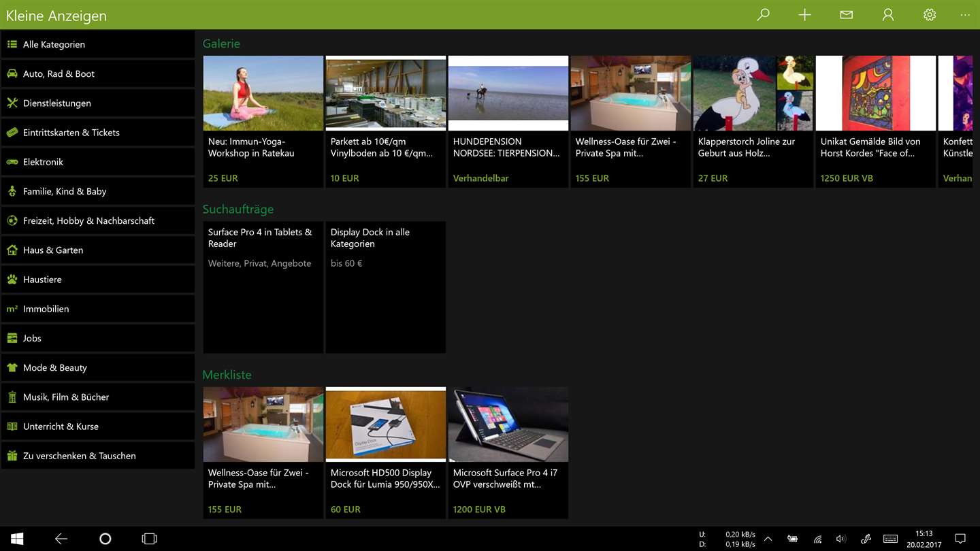Image resolution: width=980 pixels, height=551 pixels.
Task: Open the search magnifier icon
Action: 763,14
